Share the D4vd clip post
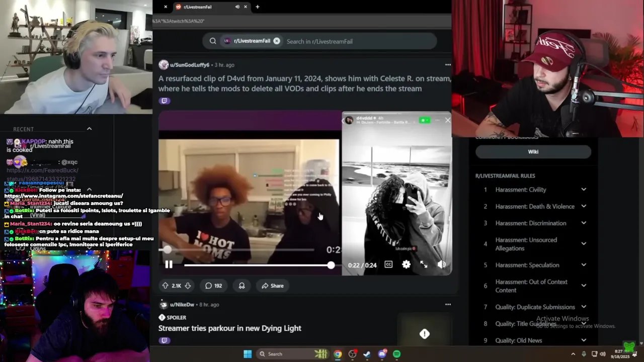The width and height of the screenshot is (644, 362). [x=273, y=286]
